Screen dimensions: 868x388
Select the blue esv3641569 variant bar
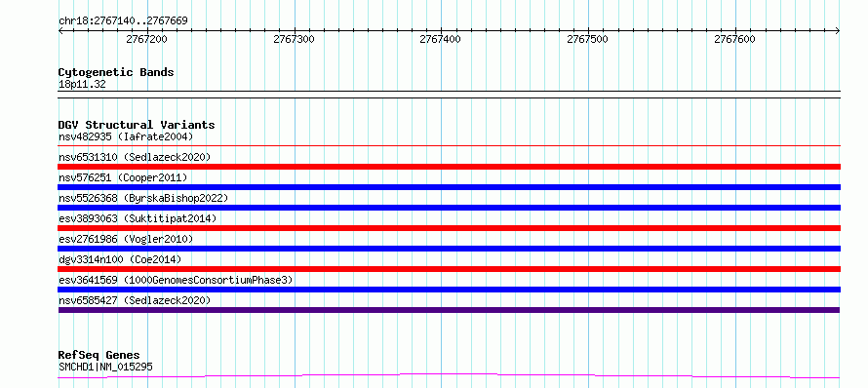[x=449, y=290]
